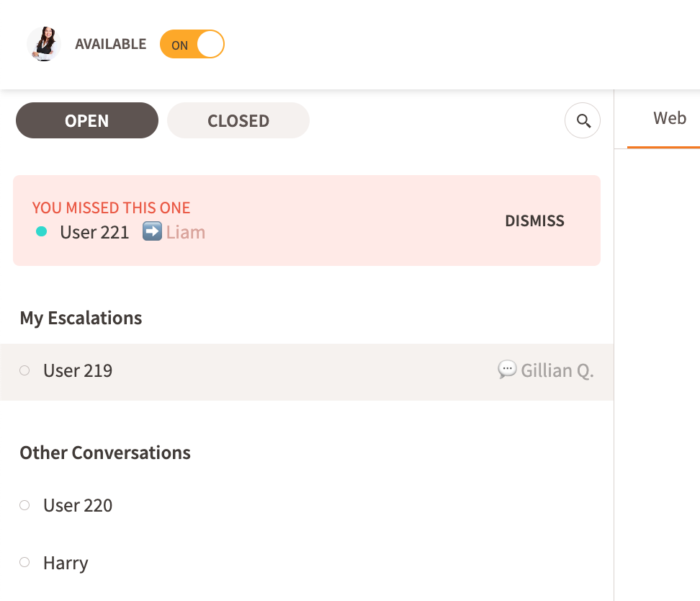Click the agent profile avatar
Screen dimensions: 700x601
coord(44,44)
